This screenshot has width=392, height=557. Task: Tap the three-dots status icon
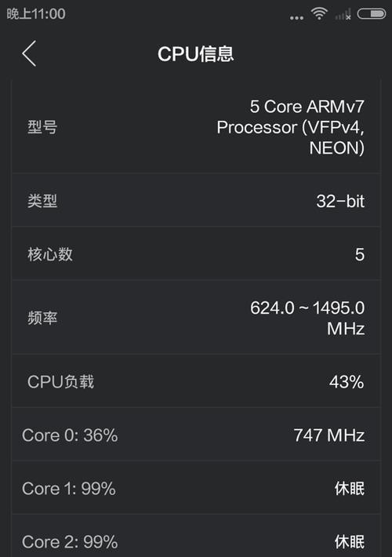pyautogui.click(x=296, y=17)
